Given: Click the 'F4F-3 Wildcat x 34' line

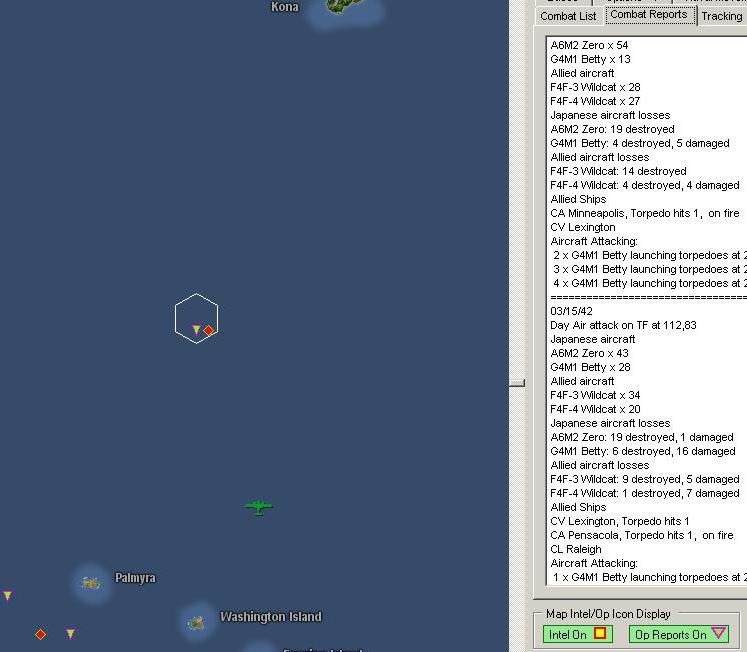Looking at the screenshot, I should coord(595,395).
